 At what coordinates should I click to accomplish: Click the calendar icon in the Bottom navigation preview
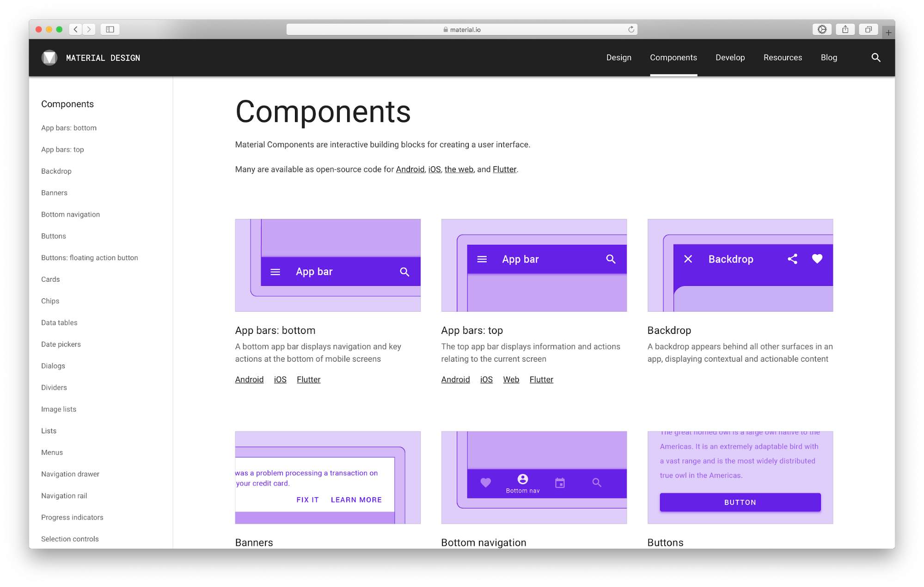click(560, 483)
